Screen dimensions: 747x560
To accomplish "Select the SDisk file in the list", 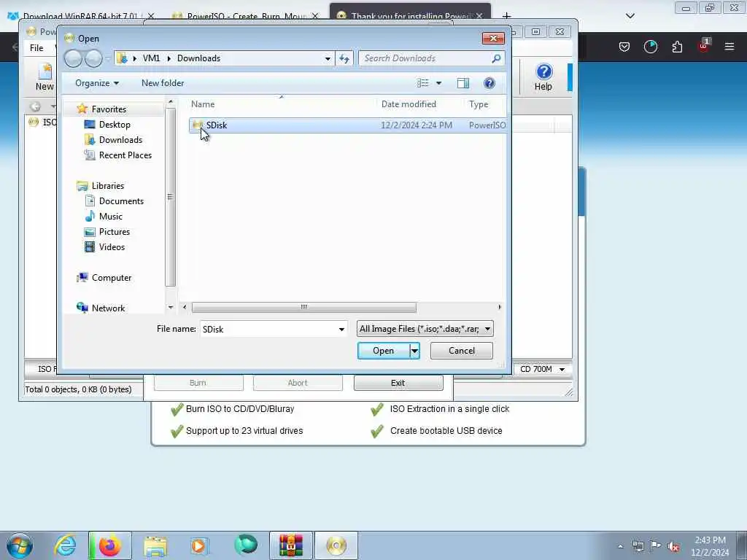I will (347, 125).
